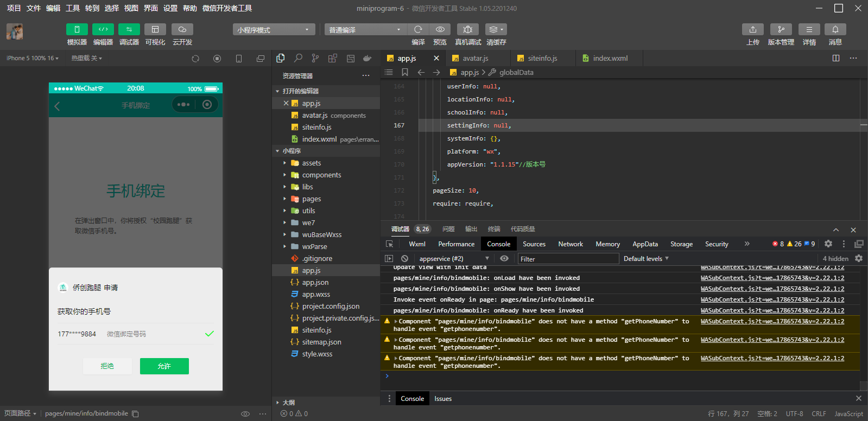Detach the simulator into separate window
The image size is (868, 421).
pyautogui.click(x=261, y=59)
